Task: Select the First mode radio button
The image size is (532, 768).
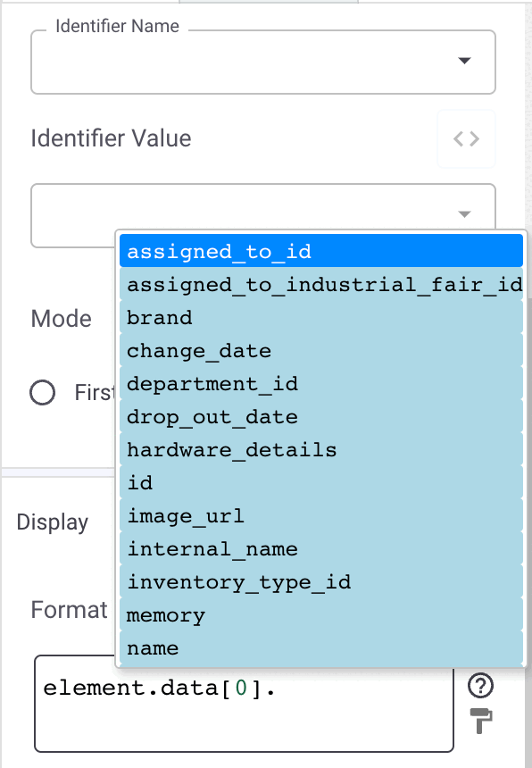Action: tap(43, 392)
